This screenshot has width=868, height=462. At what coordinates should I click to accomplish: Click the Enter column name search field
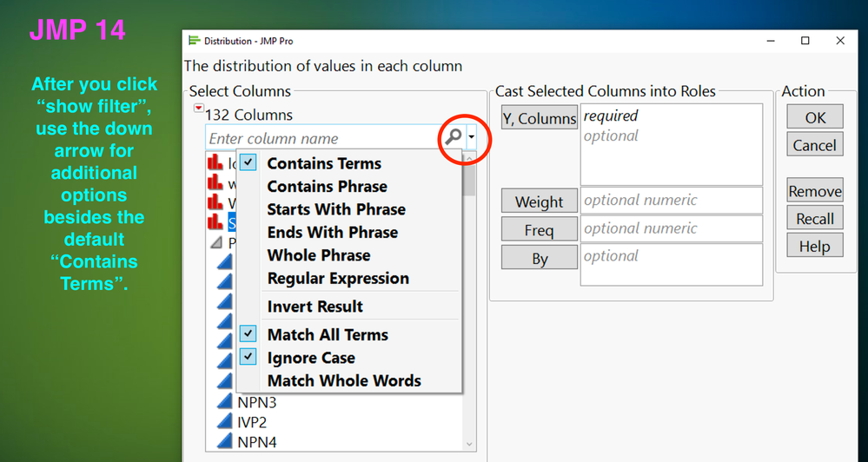(321, 138)
